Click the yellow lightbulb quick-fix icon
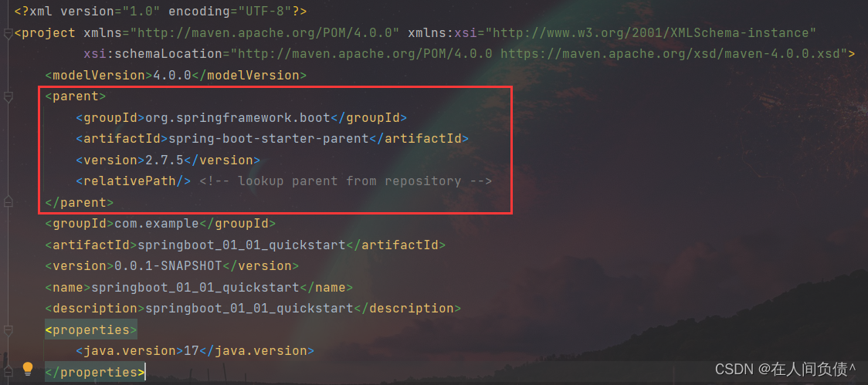Image resolution: width=868 pixels, height=385 pixels. coord(27,368)
